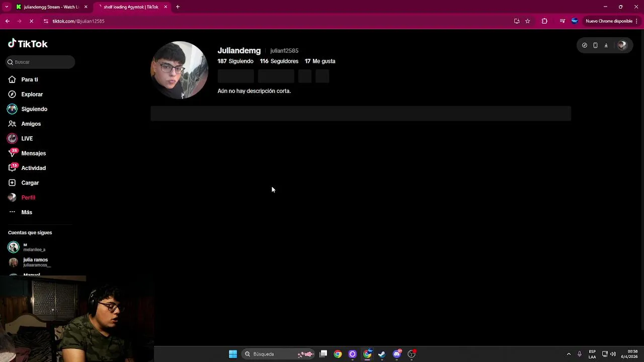The width and height of the screenshot is (644, 362).
Task: Click the TikTok logo
Action: click(x=28, y=44)
